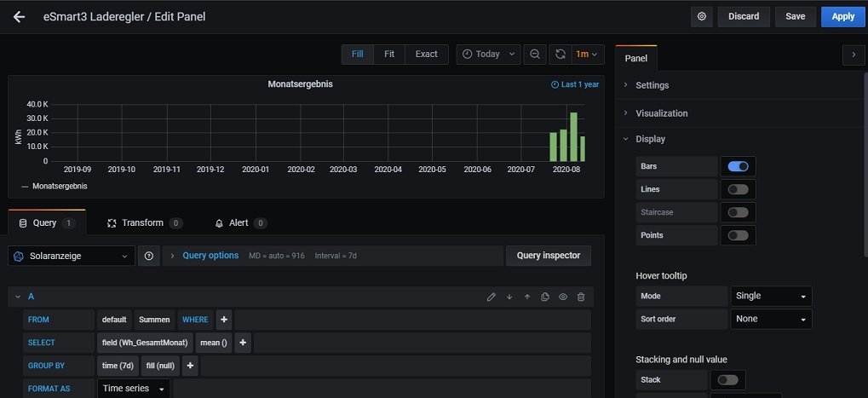Open dashboard settings gear icon

coord(702,16)
